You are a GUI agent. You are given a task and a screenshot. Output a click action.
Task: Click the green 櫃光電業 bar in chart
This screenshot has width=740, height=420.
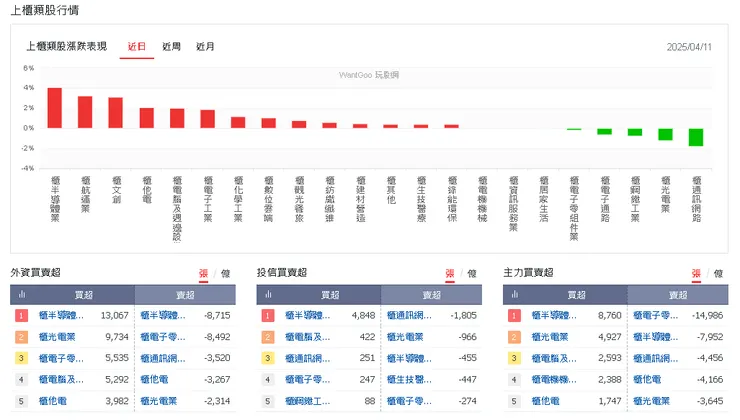coord(665,134)
